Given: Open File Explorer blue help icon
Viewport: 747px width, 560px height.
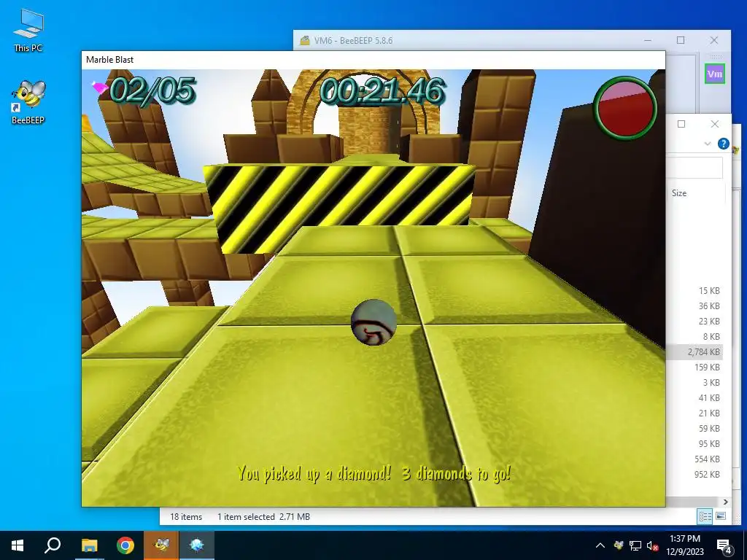Looking at the screenshot, I should (723, 144).
